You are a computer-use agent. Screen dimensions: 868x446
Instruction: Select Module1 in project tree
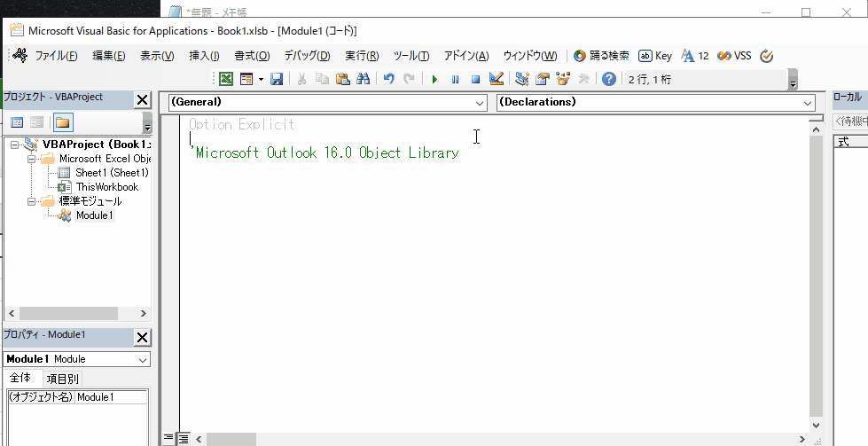(95, 215)
